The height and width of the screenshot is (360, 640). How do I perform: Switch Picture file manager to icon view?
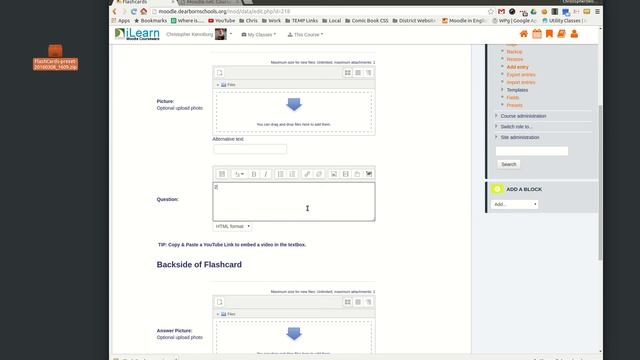pos(347,73)
